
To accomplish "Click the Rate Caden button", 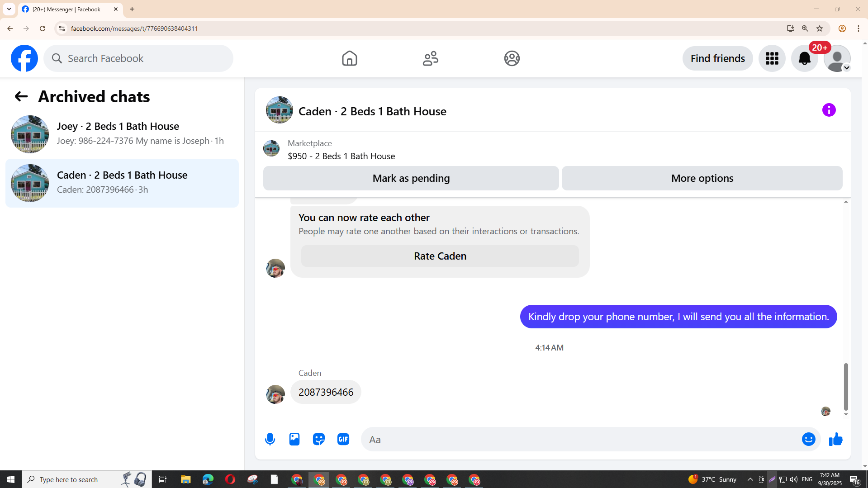I will tap(440, 256).
